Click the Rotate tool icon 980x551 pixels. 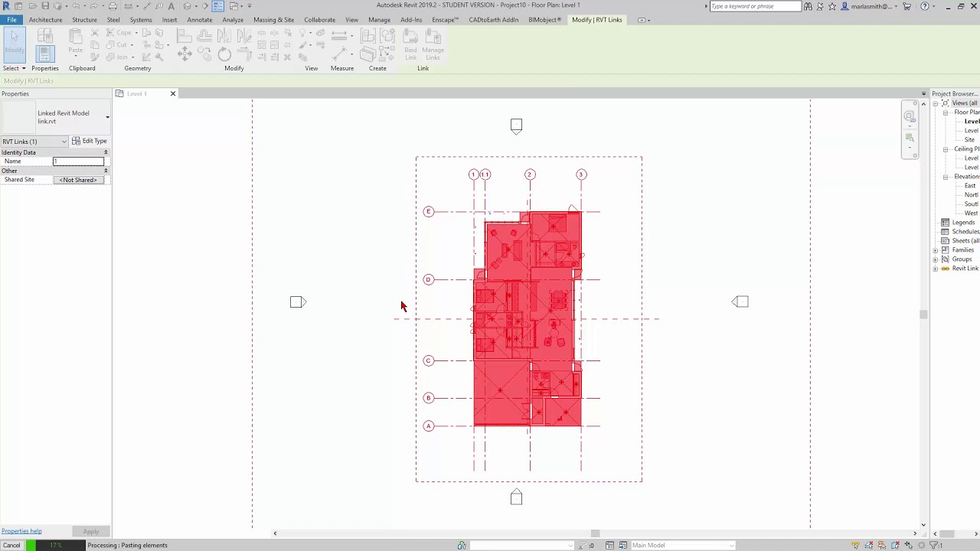(224, 54)
